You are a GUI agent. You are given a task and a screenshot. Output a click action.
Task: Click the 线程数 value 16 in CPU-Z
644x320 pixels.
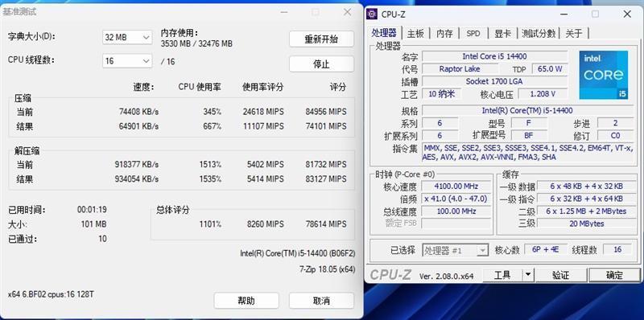pos(617,249)
